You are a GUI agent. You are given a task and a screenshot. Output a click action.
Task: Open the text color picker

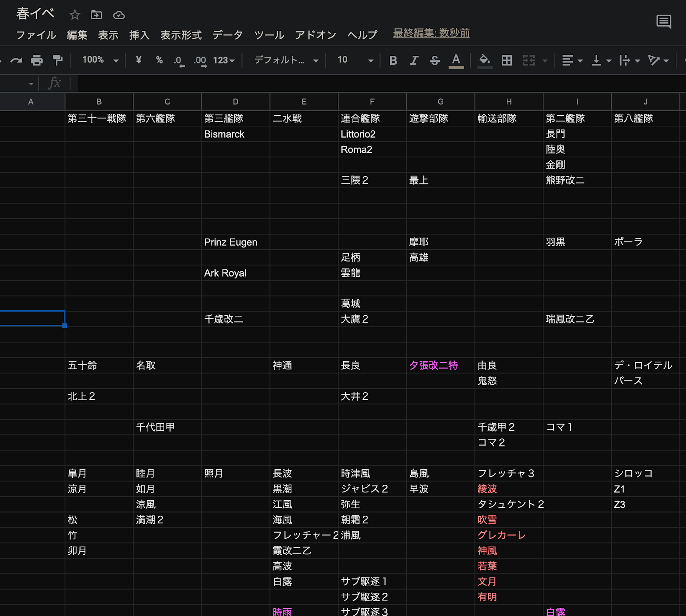[x=456, y=60]
